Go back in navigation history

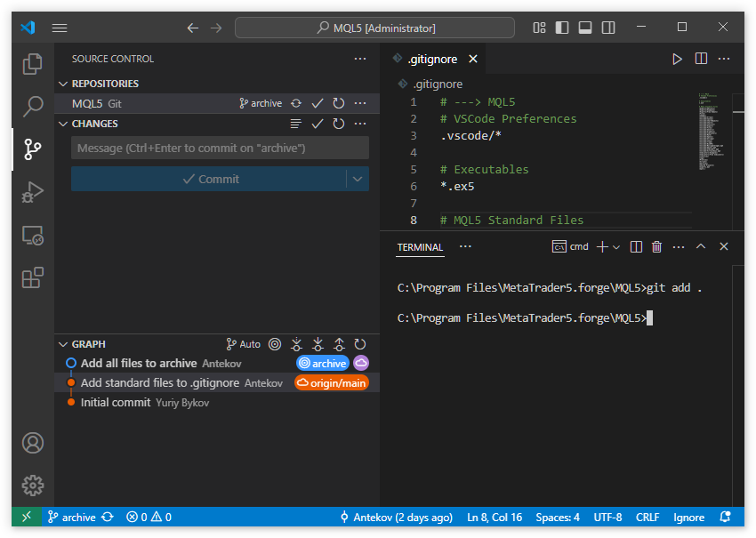tap(193, 28)
